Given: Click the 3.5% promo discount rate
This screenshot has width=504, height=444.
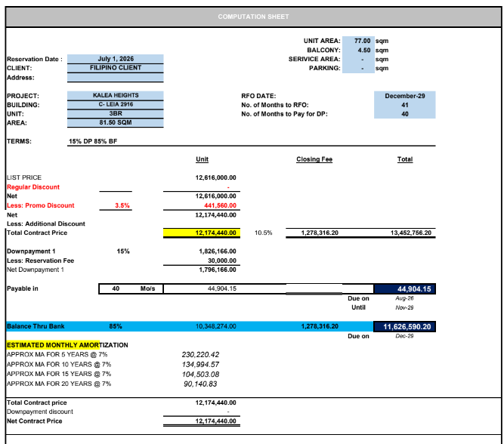Looking at the screenshot, I should coord(122,205).
